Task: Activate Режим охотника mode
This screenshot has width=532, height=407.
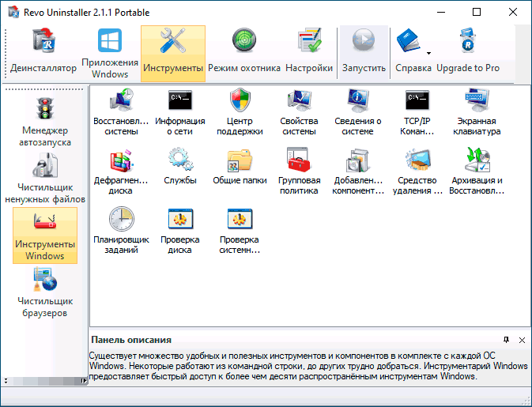Action: tap(244, 53)
